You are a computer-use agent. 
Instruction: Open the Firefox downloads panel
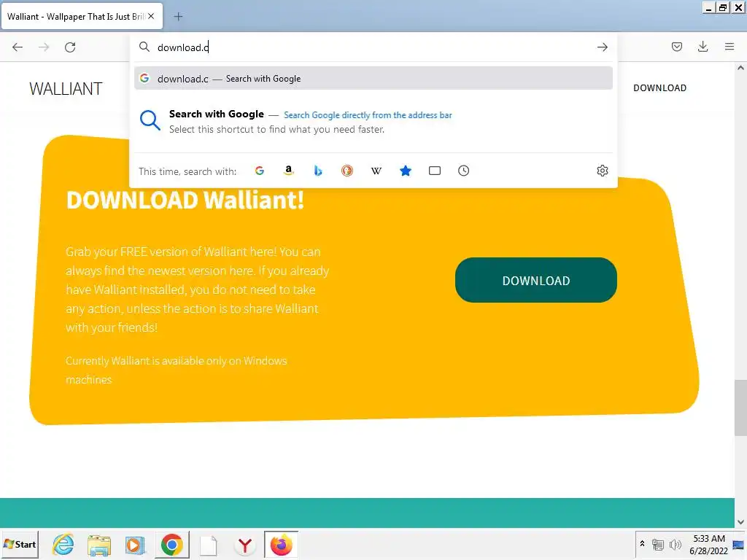703,47
